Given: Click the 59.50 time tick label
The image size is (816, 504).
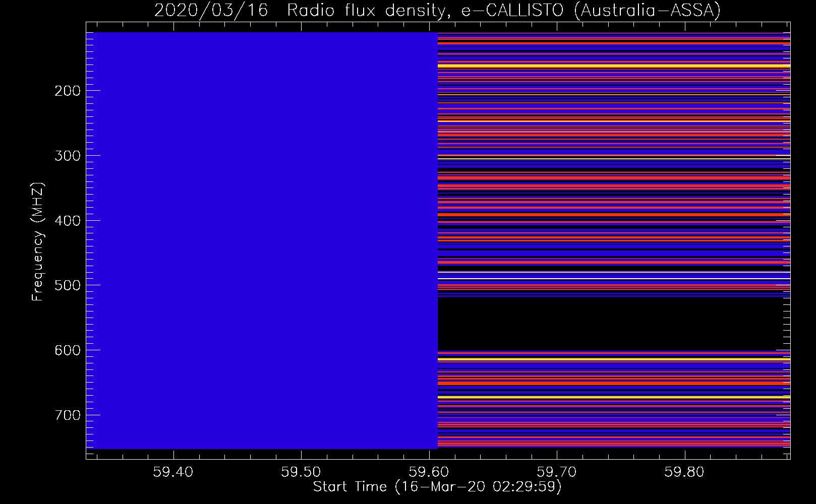Looking at the screenshot, I should [301, 472].
